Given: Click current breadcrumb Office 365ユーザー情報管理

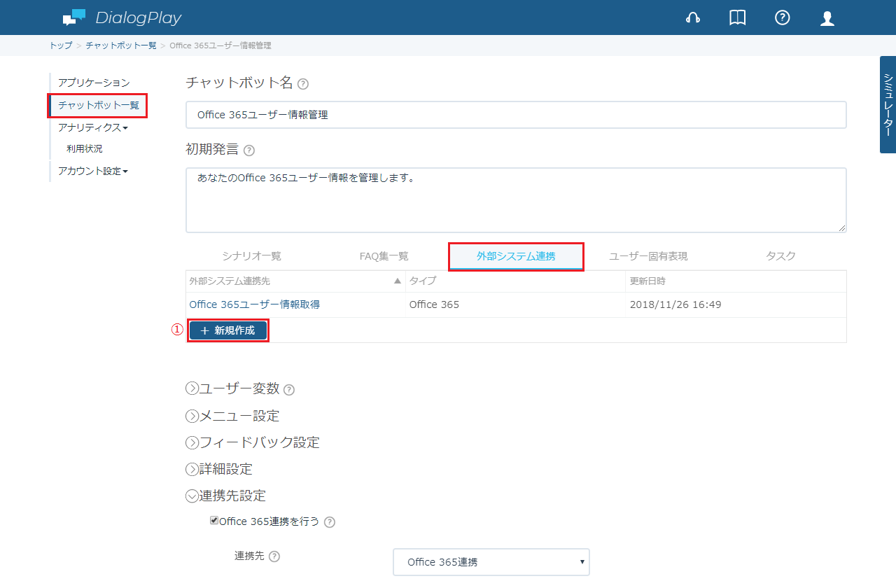Looking at the screenshot, I should click(x=220, y=45).
